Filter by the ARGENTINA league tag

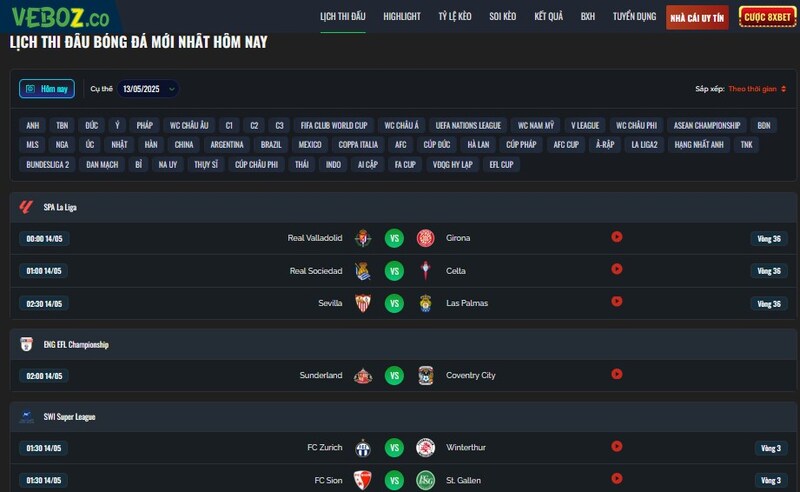pos(227,145)
